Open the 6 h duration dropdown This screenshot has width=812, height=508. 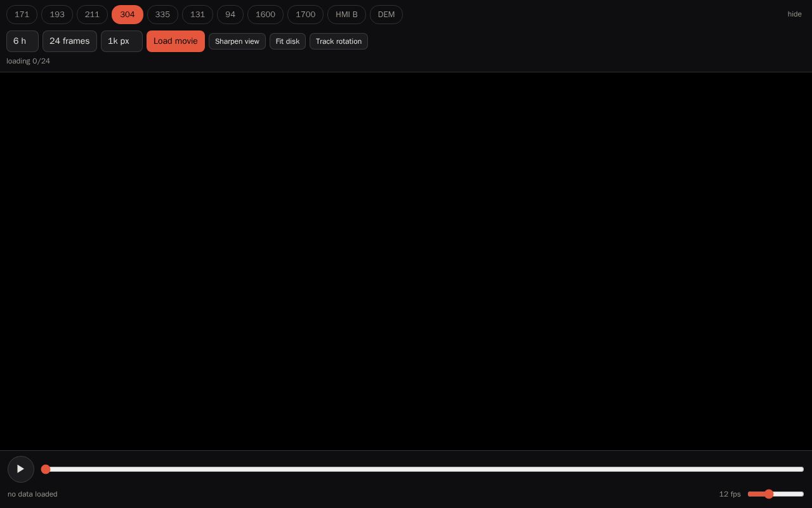tap(22, 41)
